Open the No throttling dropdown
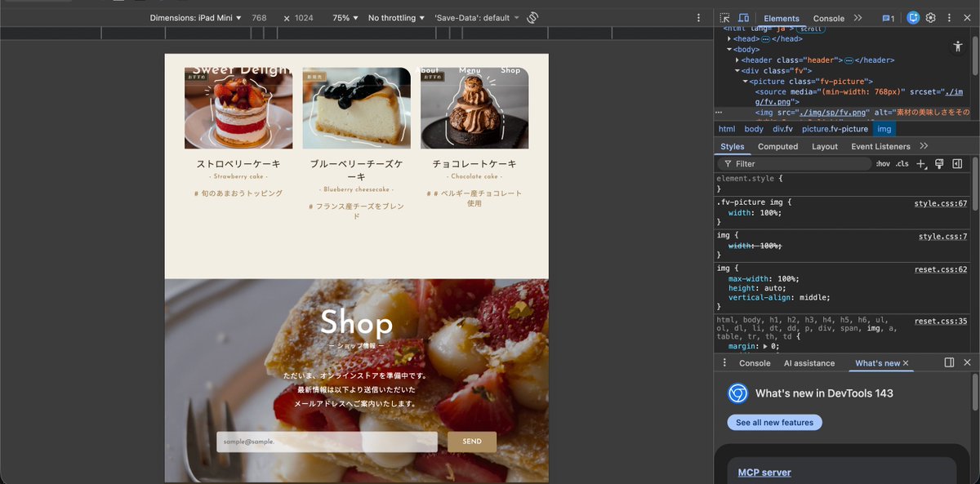This screenshot has height=484, width=980. point(396,18)
